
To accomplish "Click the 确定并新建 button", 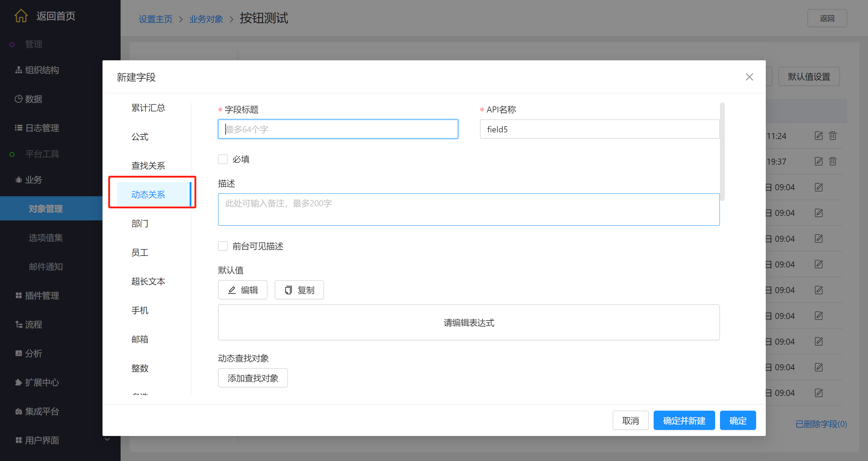I will click(684, 421).
